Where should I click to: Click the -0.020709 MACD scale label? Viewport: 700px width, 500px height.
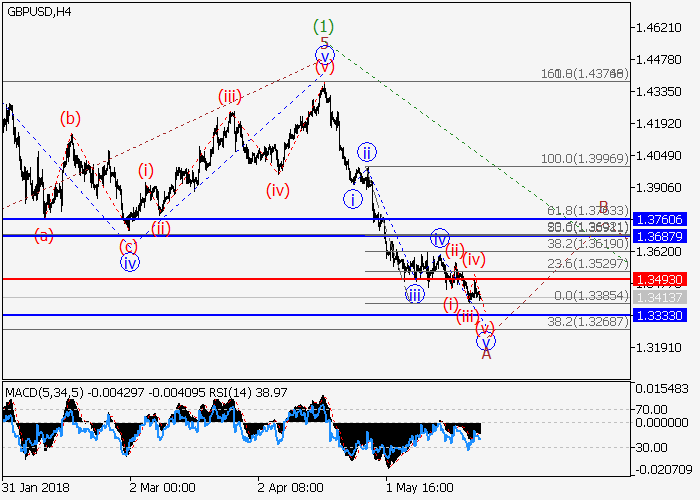coord(663,470)
